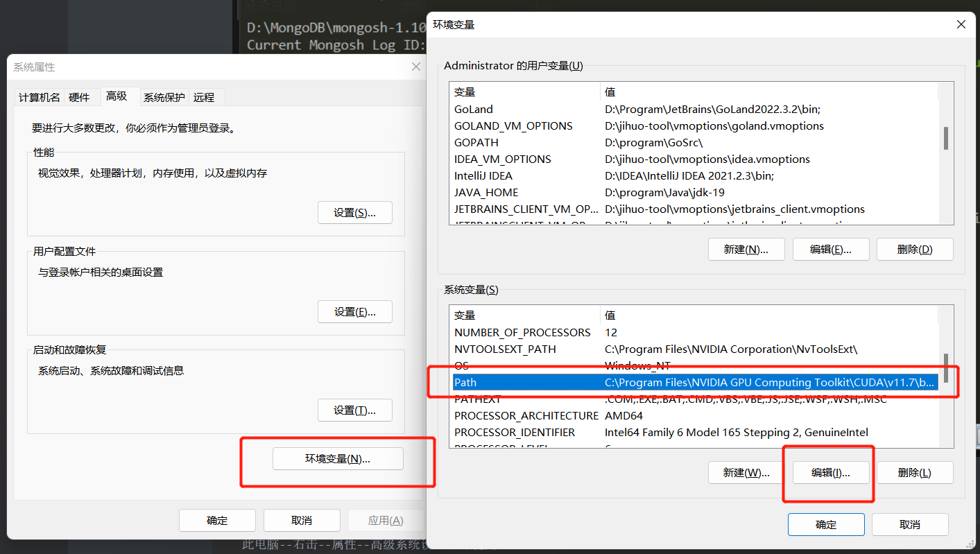Close the 环境变量 dialog
The height and width of the screenshot is (554, 980).
(x=961, y=24)
